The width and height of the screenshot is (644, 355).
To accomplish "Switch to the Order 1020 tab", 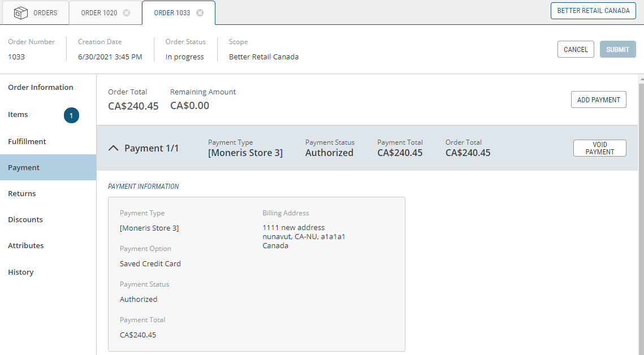I will pos(99,13).
